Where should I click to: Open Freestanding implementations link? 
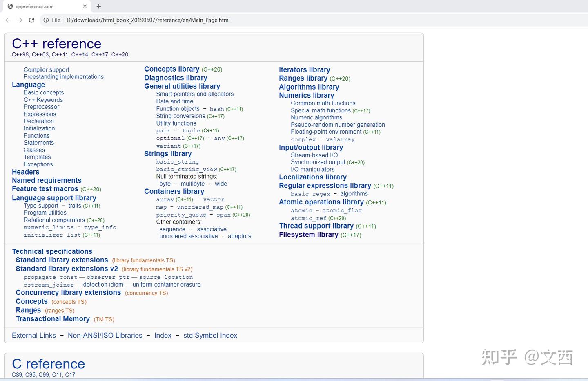tap(64, 77)
